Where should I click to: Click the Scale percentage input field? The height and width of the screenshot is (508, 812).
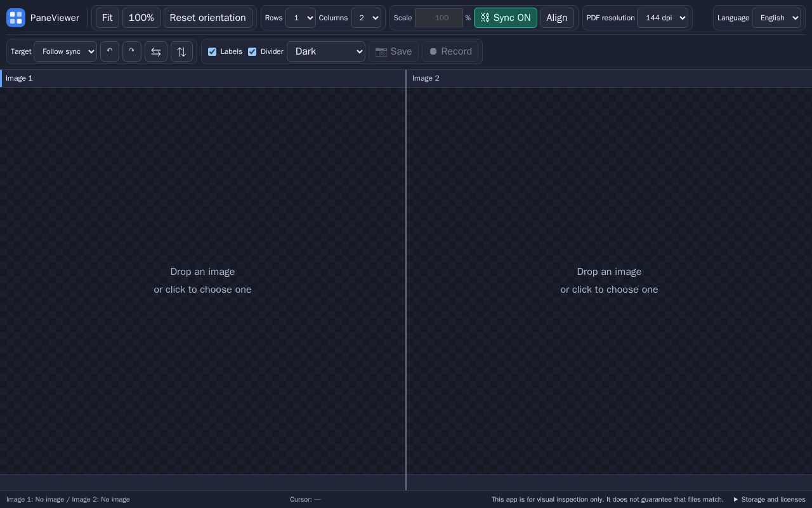point(439,18)
